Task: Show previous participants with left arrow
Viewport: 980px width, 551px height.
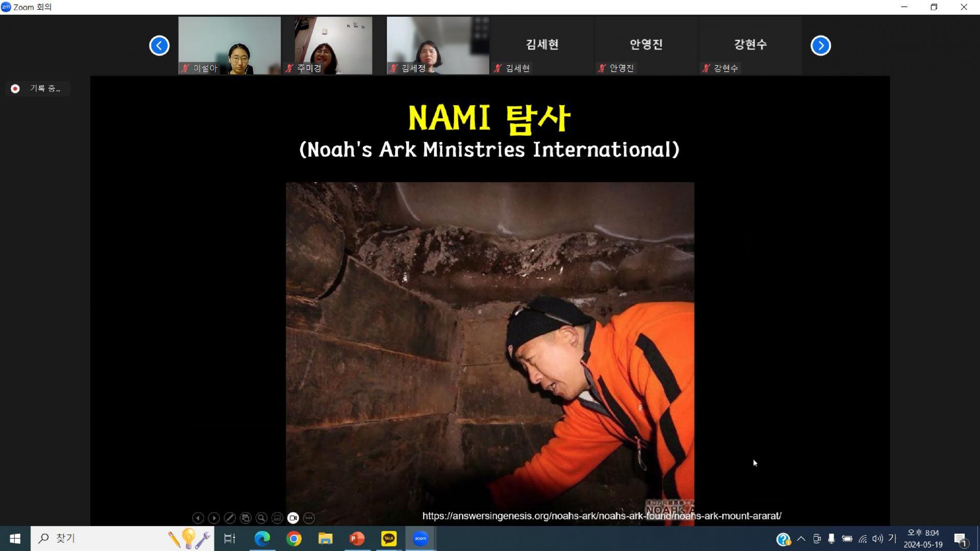Action: pyautogui.click(x=159, y=45)
